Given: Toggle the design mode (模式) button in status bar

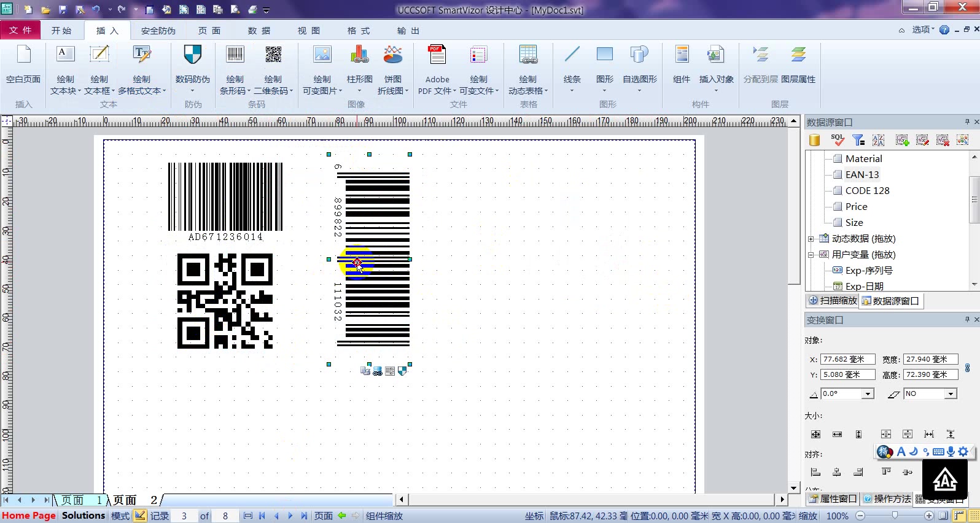Looking at the screenshot, I should tap(140, 516).
